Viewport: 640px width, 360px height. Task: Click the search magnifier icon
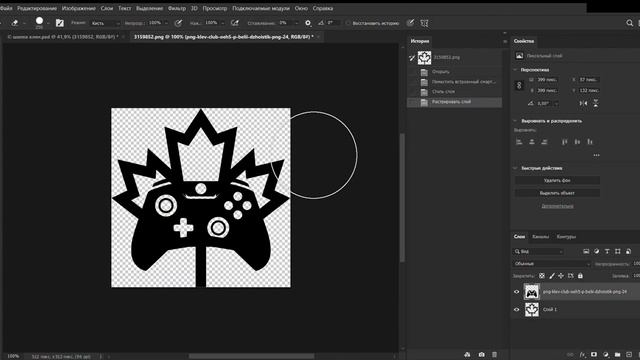pos(629,23)
